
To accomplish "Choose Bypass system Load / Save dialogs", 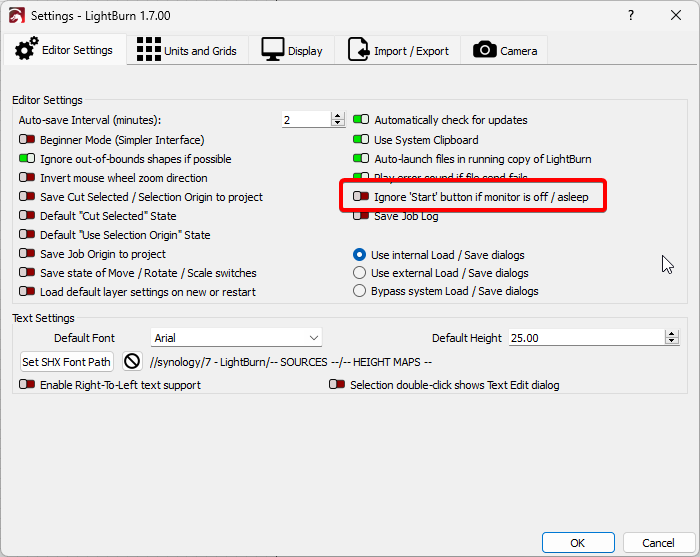I will coord(359,291).
